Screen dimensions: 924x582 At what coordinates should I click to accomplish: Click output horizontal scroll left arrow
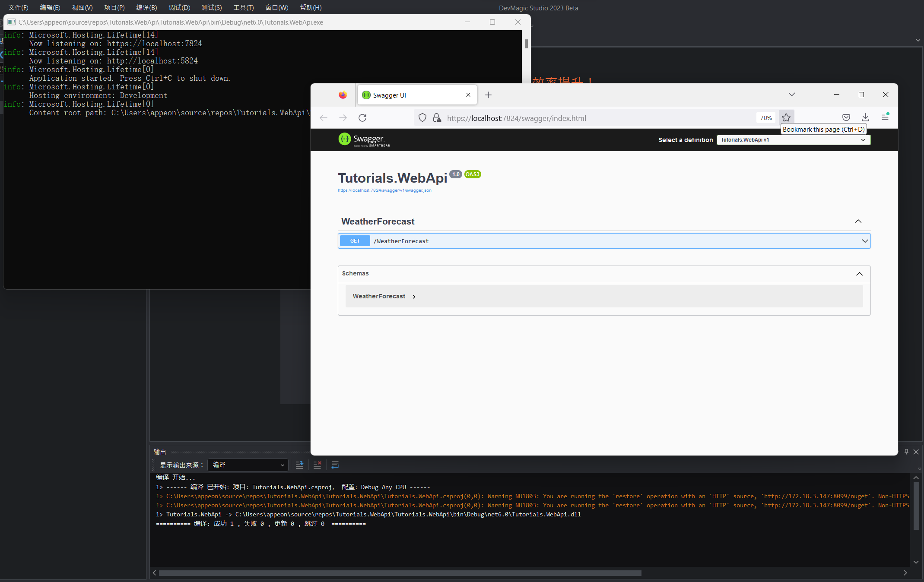[154, 573]
